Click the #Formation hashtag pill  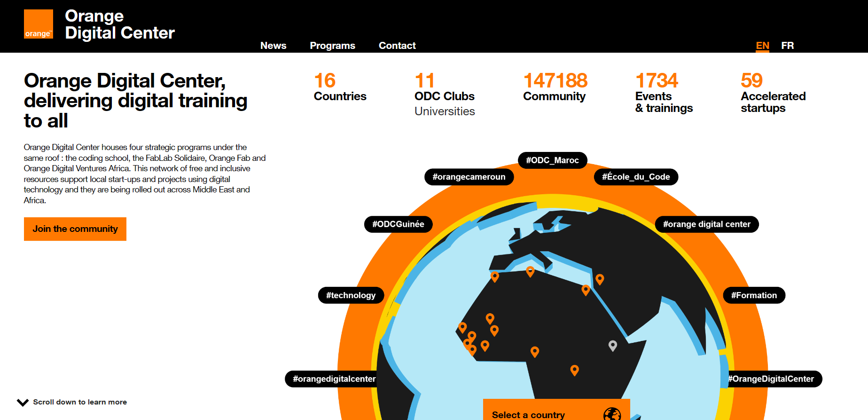coord(754,295)
